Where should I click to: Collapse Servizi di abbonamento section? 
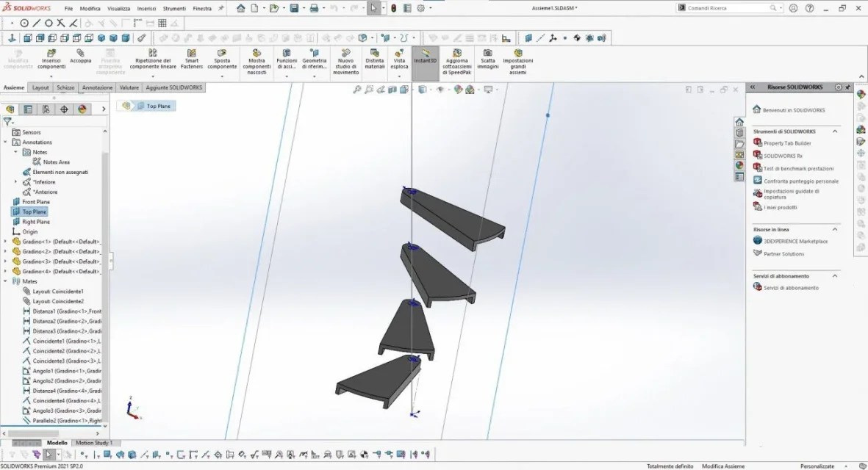(x=835, y=276)
